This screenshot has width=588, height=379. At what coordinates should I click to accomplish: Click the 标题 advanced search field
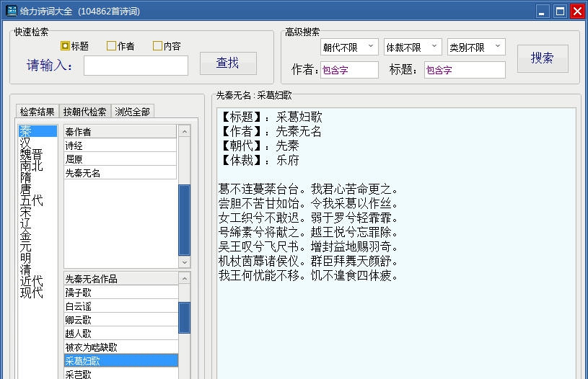(465, 70)
